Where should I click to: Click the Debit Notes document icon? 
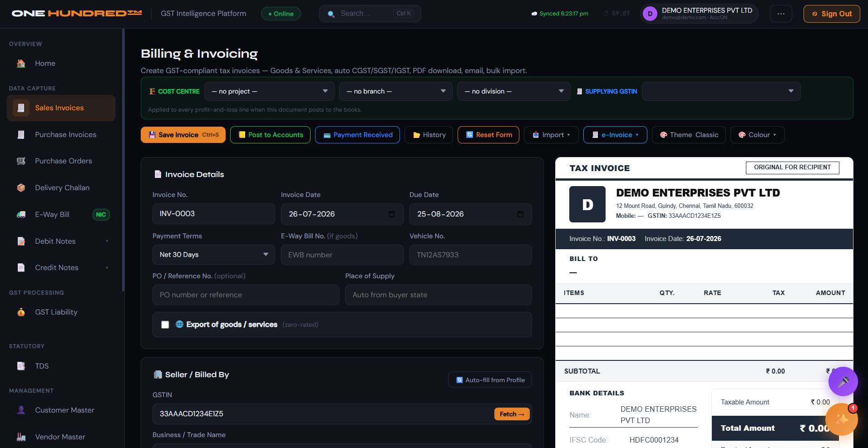tap(21, 241)
